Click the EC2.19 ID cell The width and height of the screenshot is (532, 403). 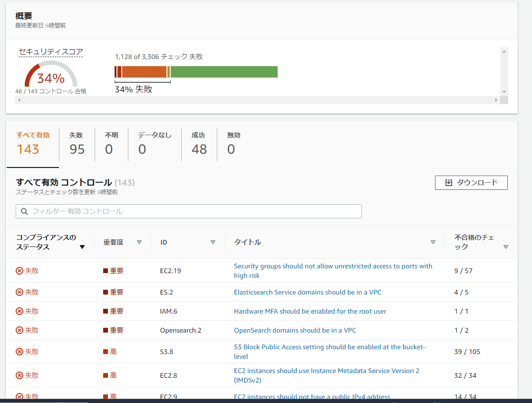[x=170, y=271]
